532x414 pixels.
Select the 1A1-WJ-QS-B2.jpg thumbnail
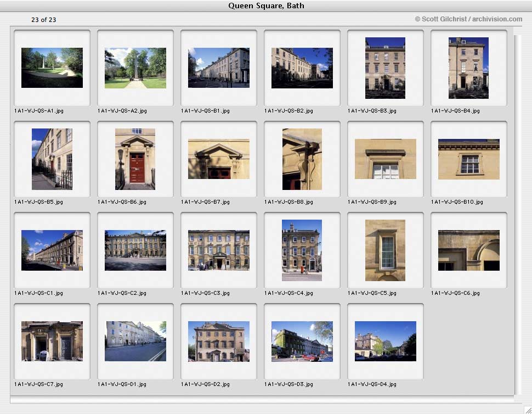[x=302, y=68]
